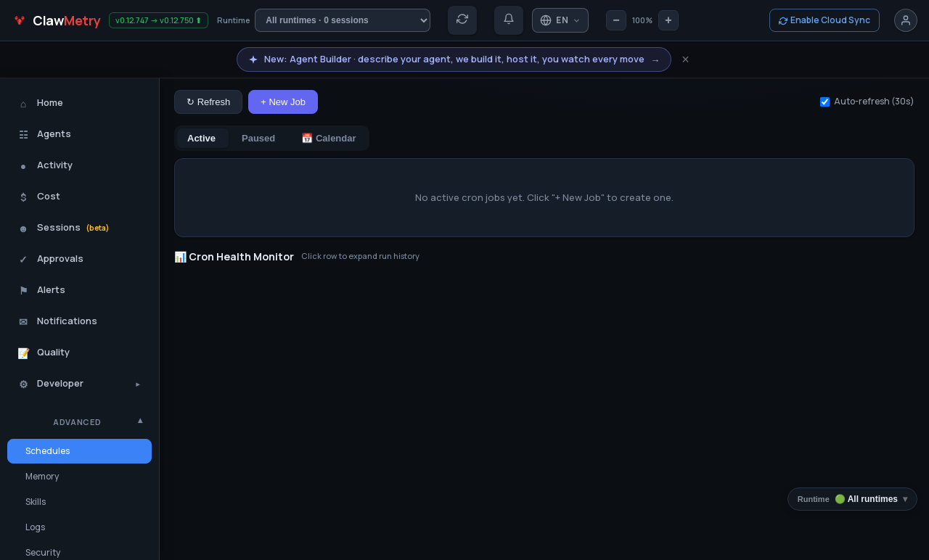Click the ADVANCED section label

(77, 422)
